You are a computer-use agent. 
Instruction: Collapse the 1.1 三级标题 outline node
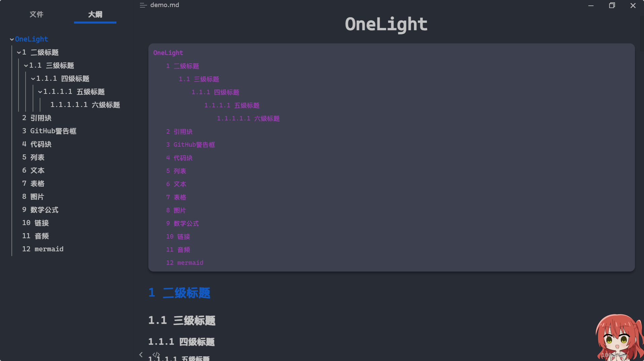point(26,66)
